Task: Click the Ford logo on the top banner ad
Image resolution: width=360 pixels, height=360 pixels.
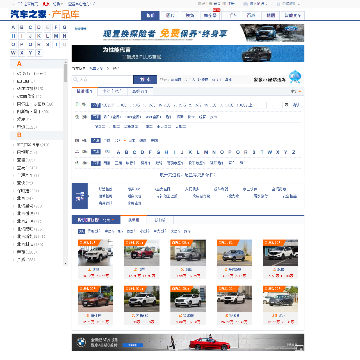Action: coord(291,29)
